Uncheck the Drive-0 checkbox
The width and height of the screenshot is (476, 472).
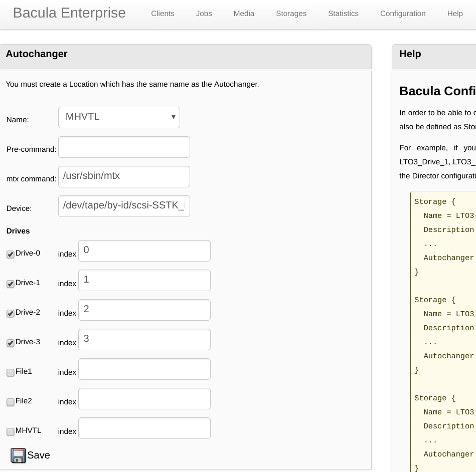[x=11, y=254]
